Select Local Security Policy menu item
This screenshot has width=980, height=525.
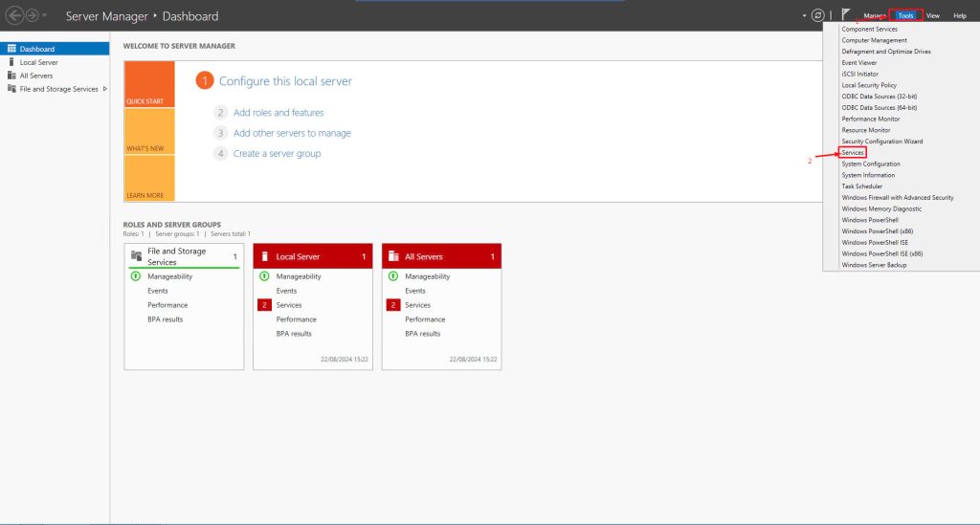tap(869, 85)
